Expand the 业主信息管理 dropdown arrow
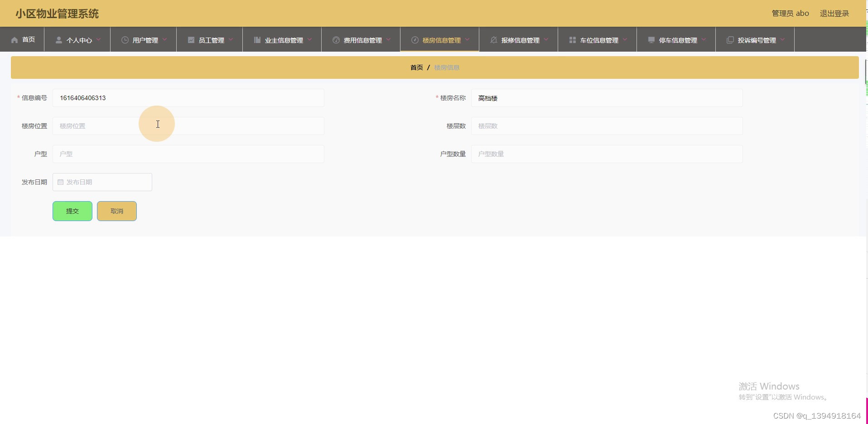This screenshot has height=424, width=868. click(x=309, y=39)
